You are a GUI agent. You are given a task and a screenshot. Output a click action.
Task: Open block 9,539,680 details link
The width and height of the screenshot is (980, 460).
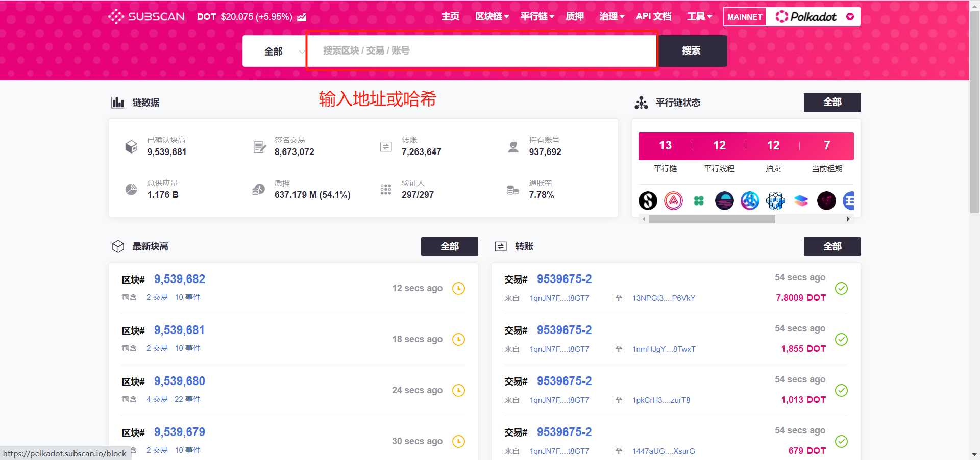click(179, 381)
